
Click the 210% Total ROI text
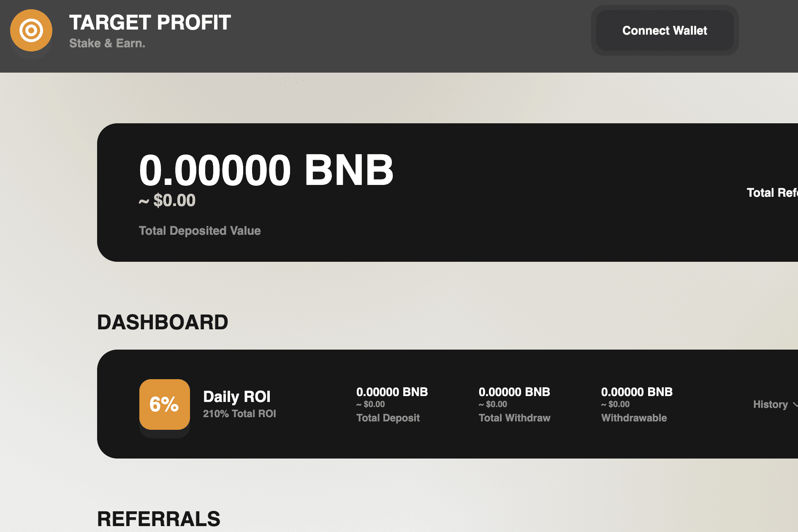click(239, 413)
